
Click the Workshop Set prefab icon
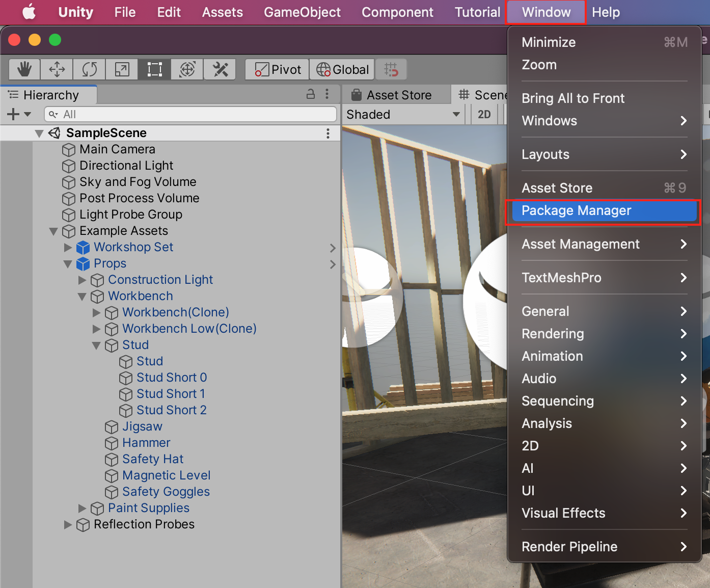83,248
